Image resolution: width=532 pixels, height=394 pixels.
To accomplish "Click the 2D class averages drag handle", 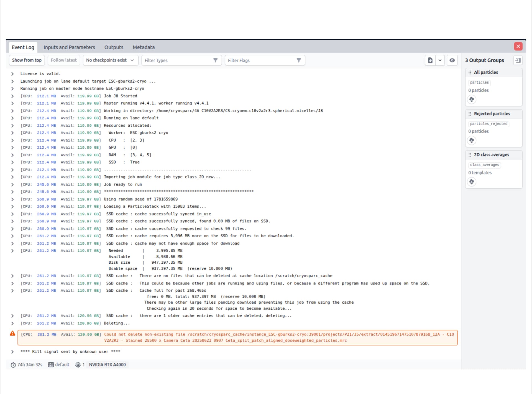I will 470,155.
